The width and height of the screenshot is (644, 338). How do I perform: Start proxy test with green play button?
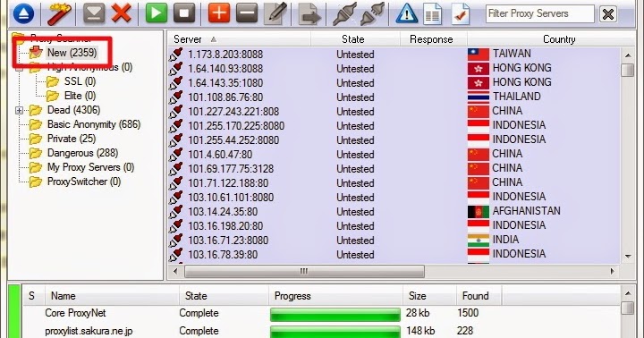[x=157, y=13]
